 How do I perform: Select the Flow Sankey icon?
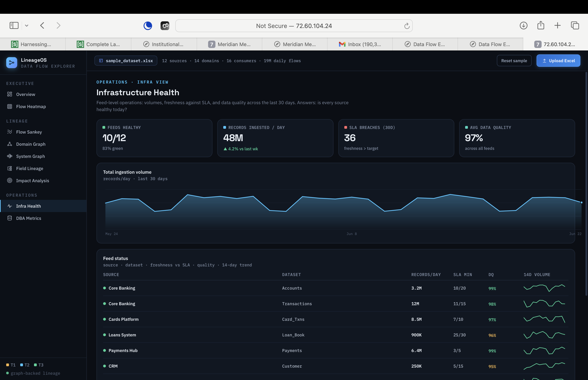pos(10,132)
